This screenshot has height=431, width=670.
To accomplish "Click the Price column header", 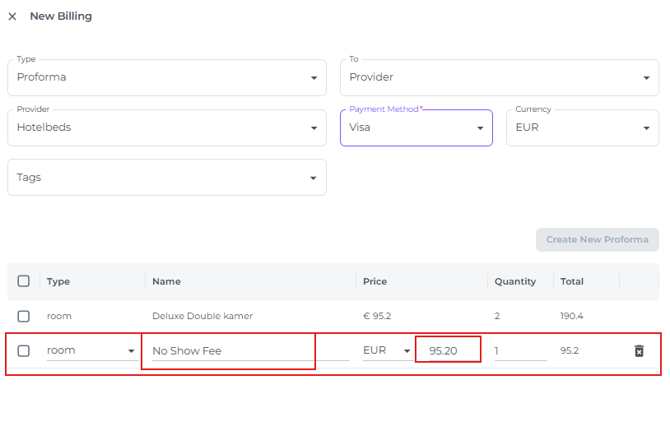I will point(374,282).
